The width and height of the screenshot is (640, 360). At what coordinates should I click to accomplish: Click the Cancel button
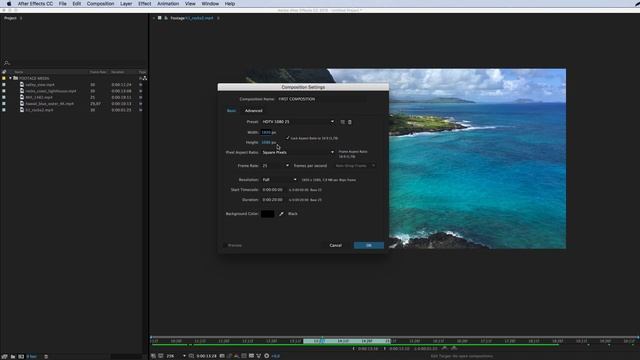336,245
